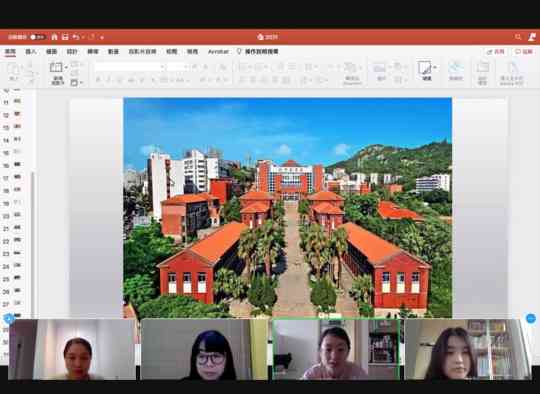The image size is (540, 394).
Task: Click the New Slide icon in ribbon
Action: coord(56,67)
